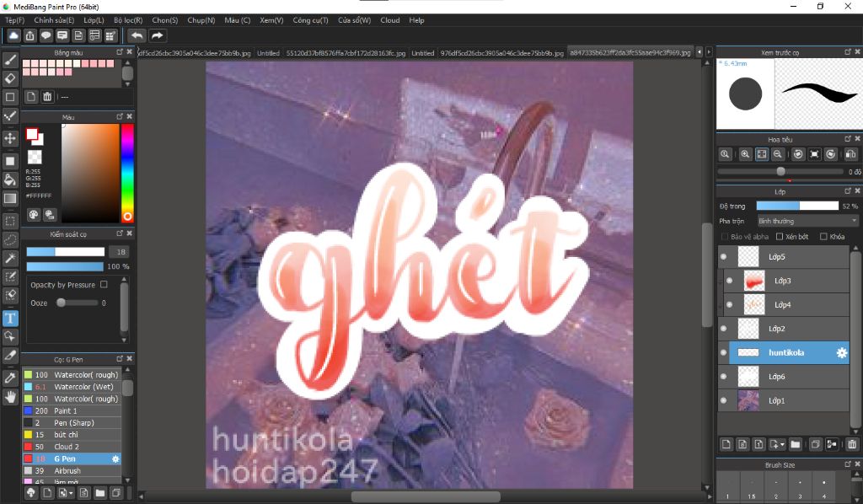Select the Eraser tool

coord(10,78)
